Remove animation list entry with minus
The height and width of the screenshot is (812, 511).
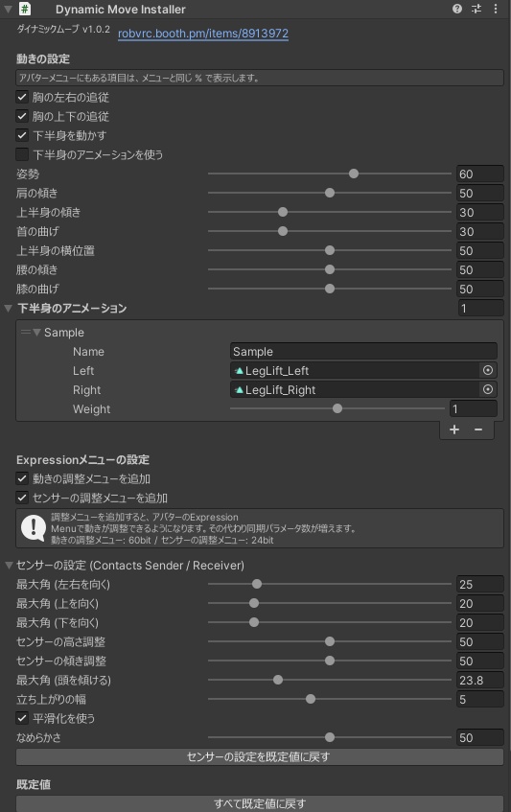tap(478, 429)
